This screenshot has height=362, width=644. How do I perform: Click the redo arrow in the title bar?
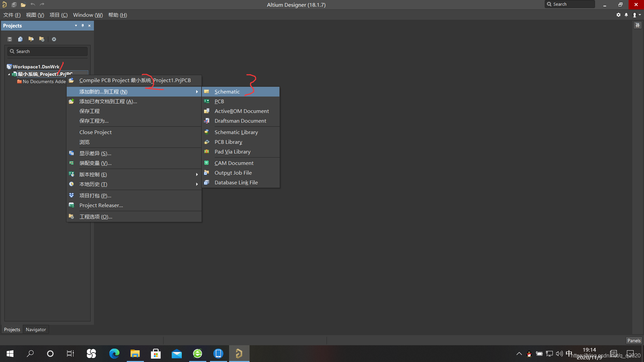click(42, 4)
